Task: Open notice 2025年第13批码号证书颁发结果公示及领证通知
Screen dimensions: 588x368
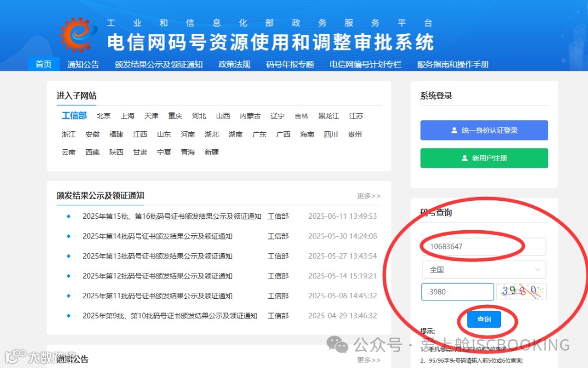Action: tap(157, 256)
